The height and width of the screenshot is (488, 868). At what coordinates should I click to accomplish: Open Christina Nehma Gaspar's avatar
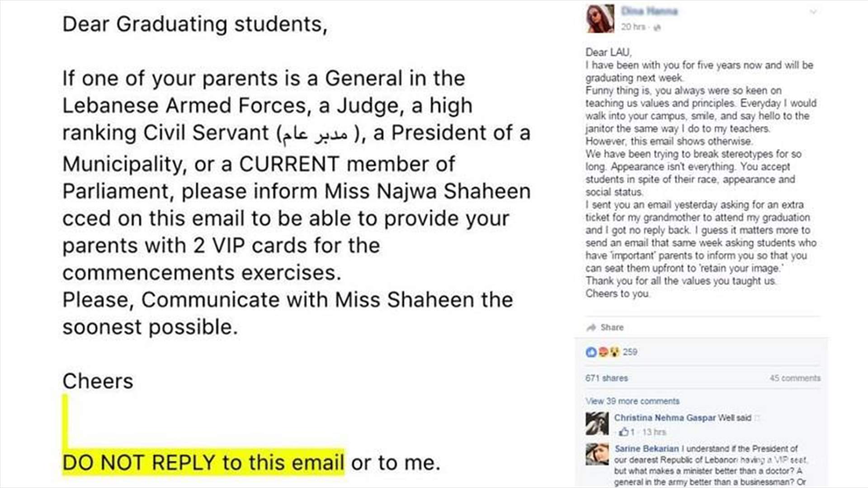coord(597,423)
